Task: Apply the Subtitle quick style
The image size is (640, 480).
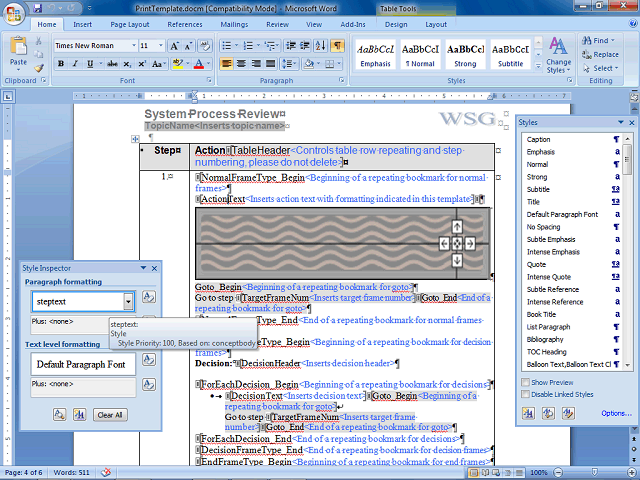Action: tap(510, 55)
